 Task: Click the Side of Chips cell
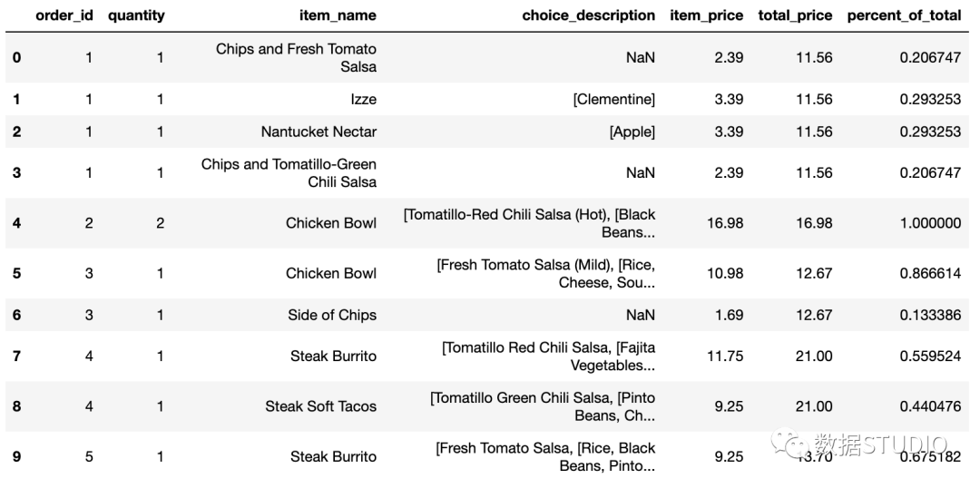[x=332, y=315]
